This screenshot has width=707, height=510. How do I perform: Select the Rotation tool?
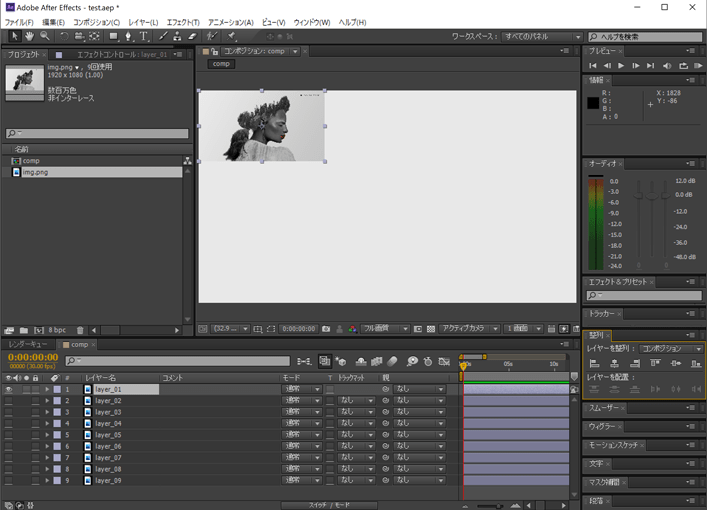coord(64,36)
